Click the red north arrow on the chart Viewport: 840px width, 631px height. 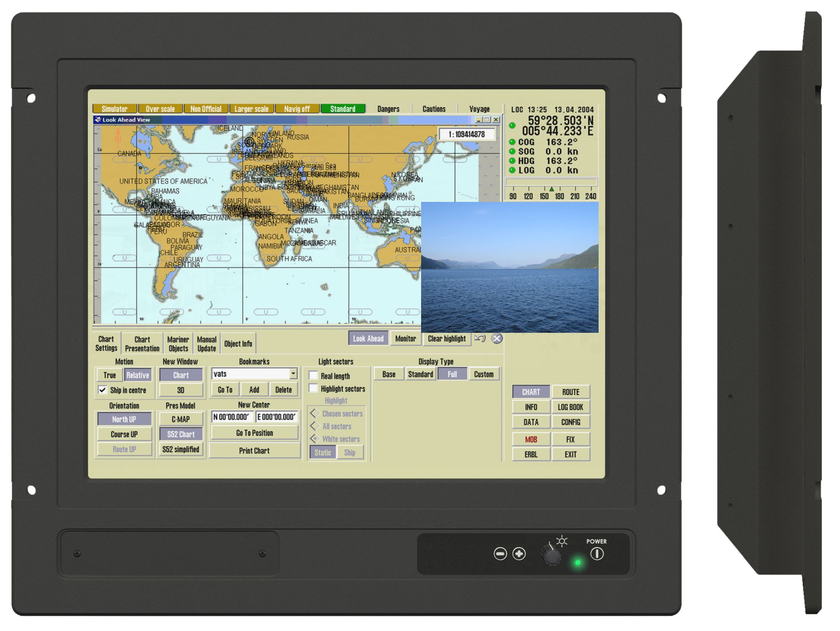[118, 137]
